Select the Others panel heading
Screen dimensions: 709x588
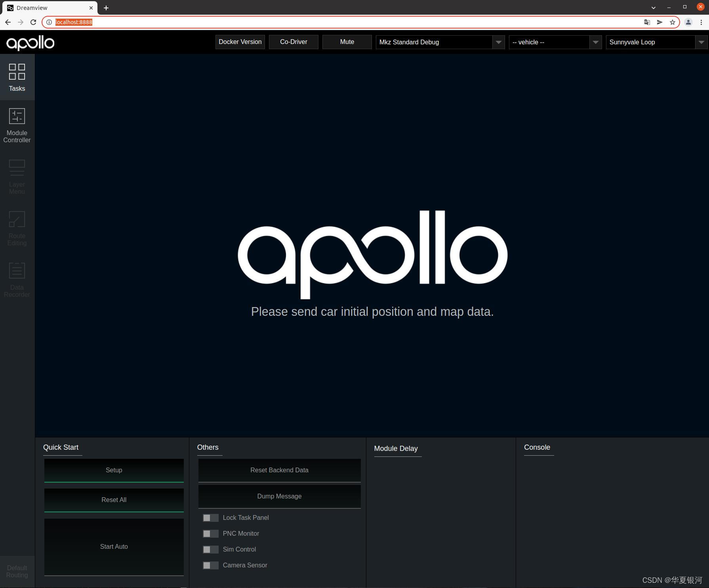(208, 447)
